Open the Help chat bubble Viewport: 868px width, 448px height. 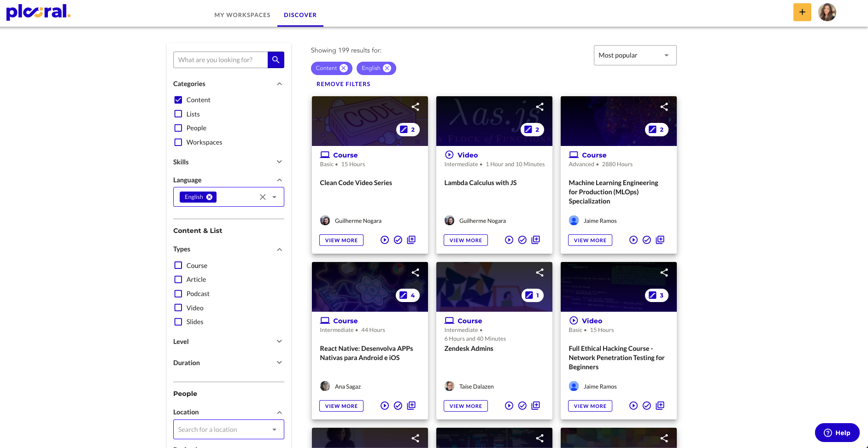tap(837, 432)
